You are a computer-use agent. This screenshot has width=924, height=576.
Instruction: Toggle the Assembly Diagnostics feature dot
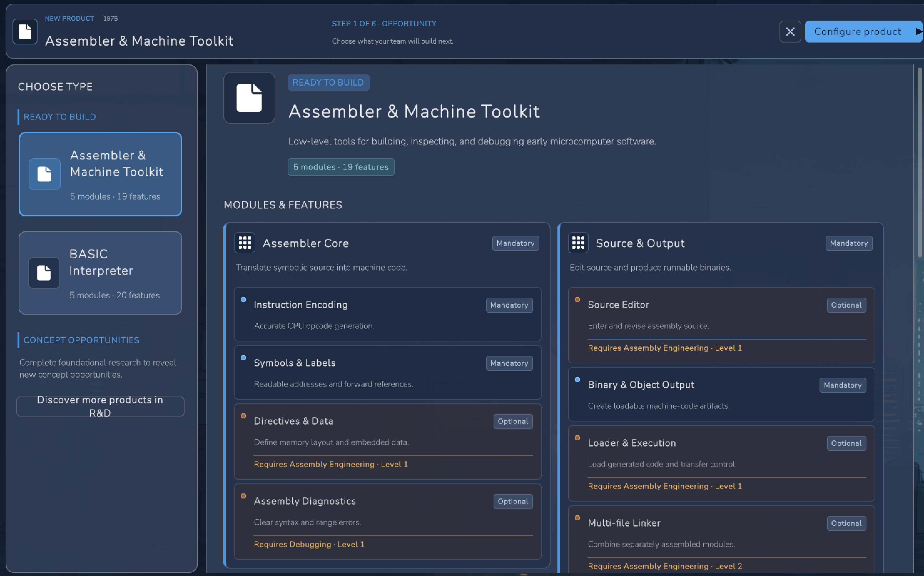point(243,496)
